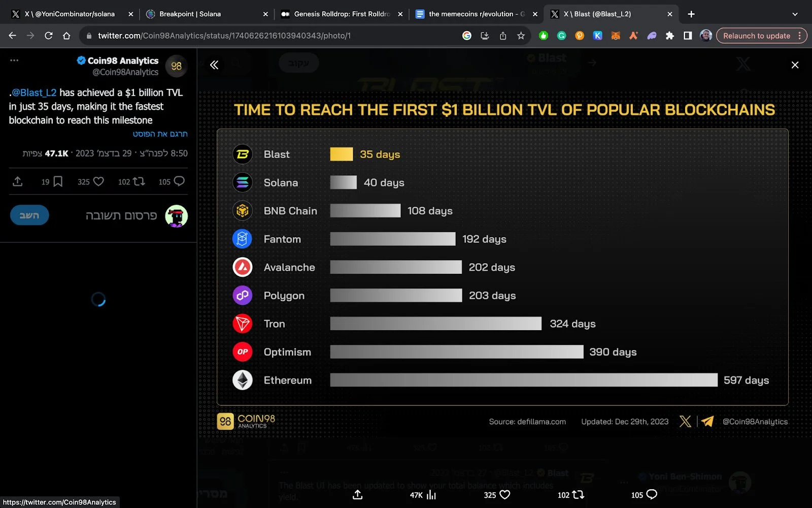Image resolution: width=812 pixels, height=508 pixels.
Task: Switch to YoniCombinator/solana tab
Action: pyautogui.click(x=70, y=14)
